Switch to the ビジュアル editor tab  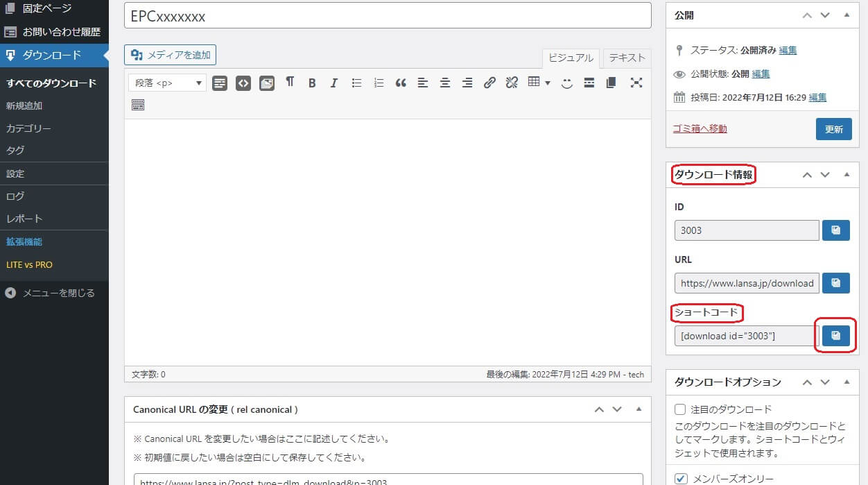pos(571,58)
